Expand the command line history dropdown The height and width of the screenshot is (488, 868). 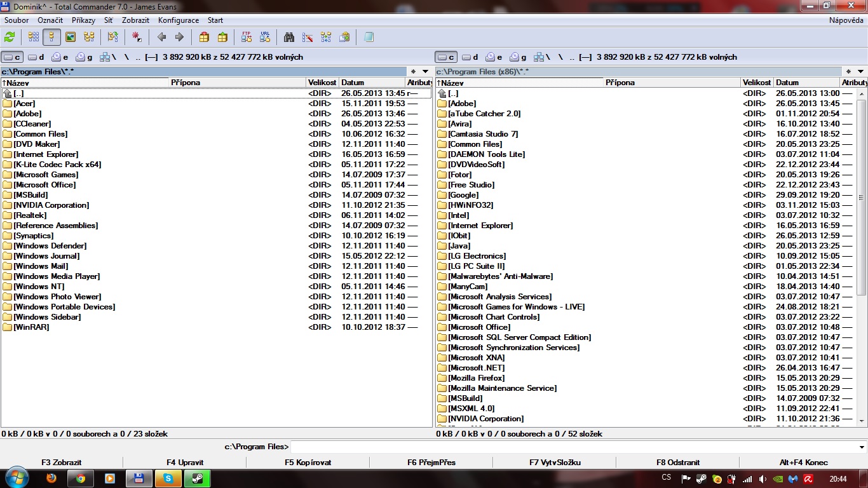(861, 447)
